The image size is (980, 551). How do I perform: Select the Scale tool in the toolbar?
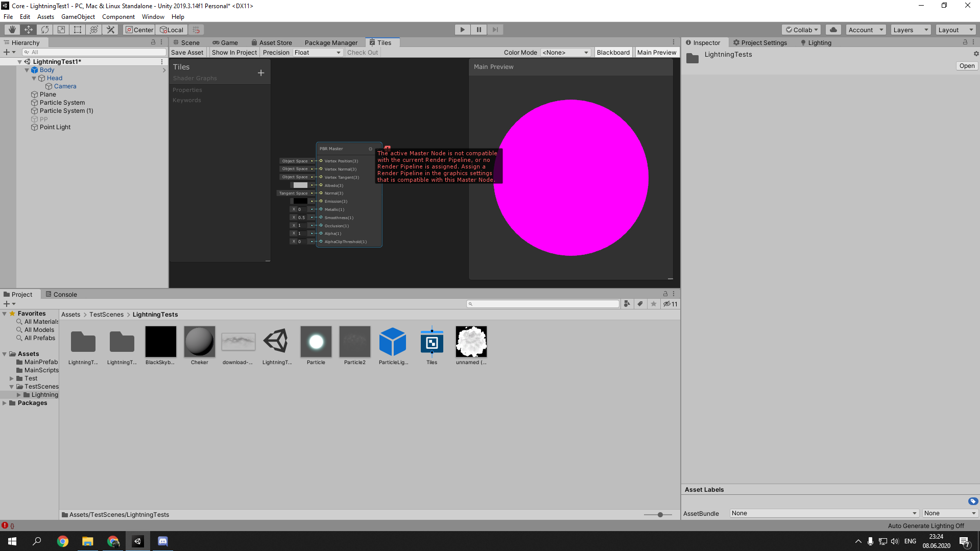coord(61,30)
